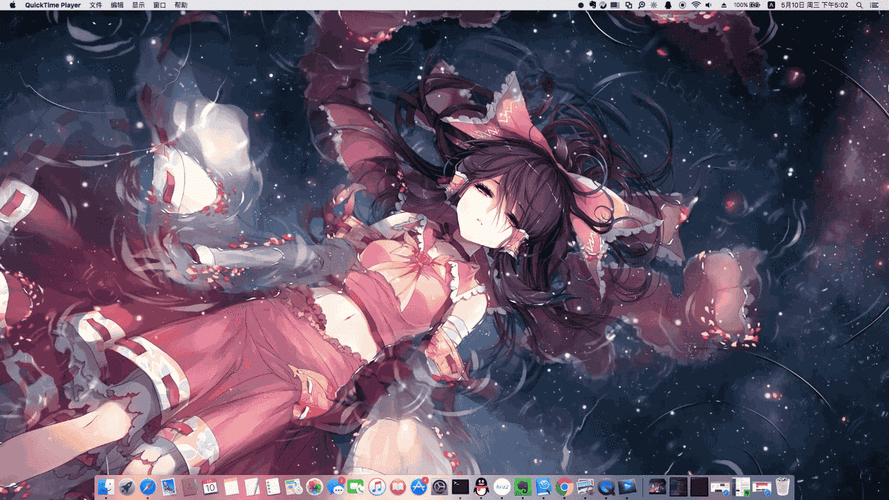Open the Trash in the dock
The height and width of the screenshot is (500, 889).
[x=783, y=487]
